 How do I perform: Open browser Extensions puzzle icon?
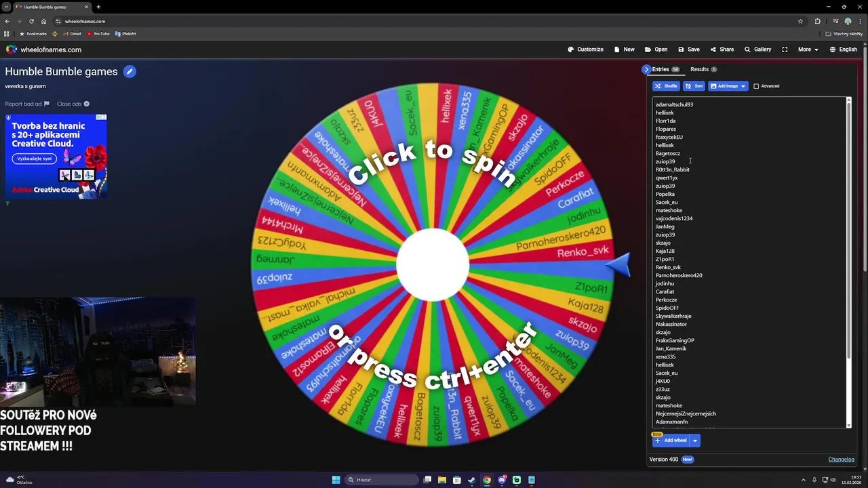click(x=818, y=21)
